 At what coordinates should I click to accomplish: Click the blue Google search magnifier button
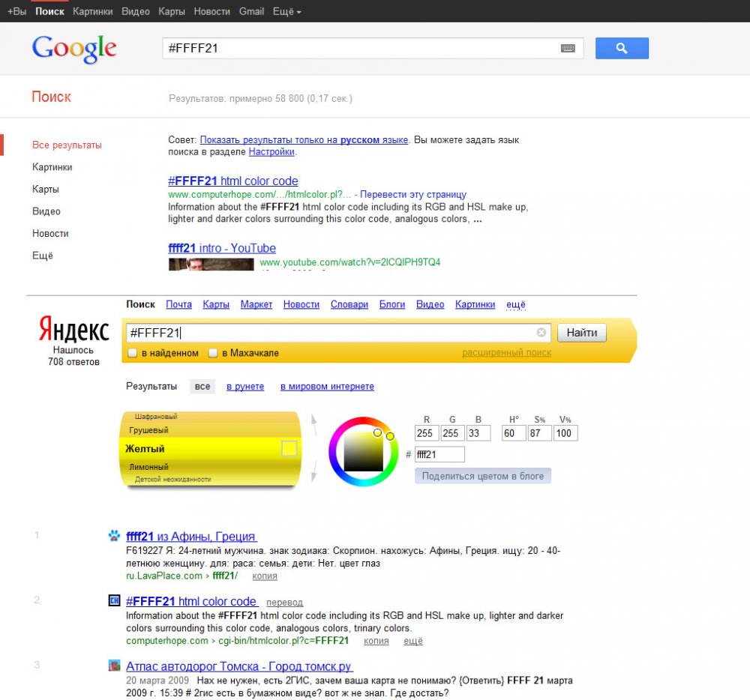click(x=622, y=48)
